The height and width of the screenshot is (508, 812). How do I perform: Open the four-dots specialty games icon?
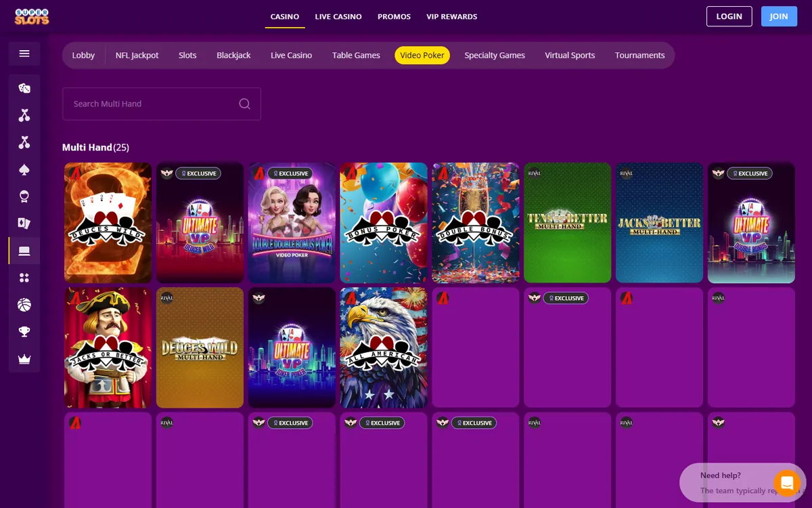(24, 278)
